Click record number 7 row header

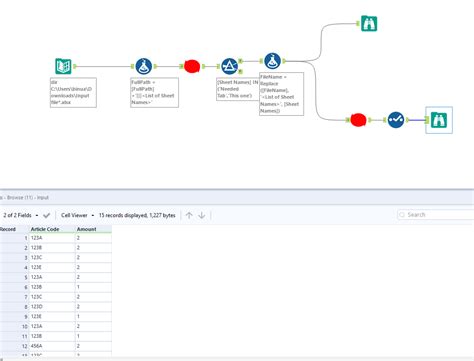[x=14, y=297]
